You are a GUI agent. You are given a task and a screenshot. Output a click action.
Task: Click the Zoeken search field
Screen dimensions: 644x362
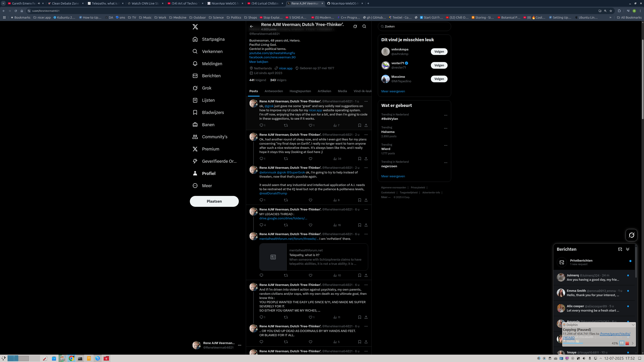(414, 26)
